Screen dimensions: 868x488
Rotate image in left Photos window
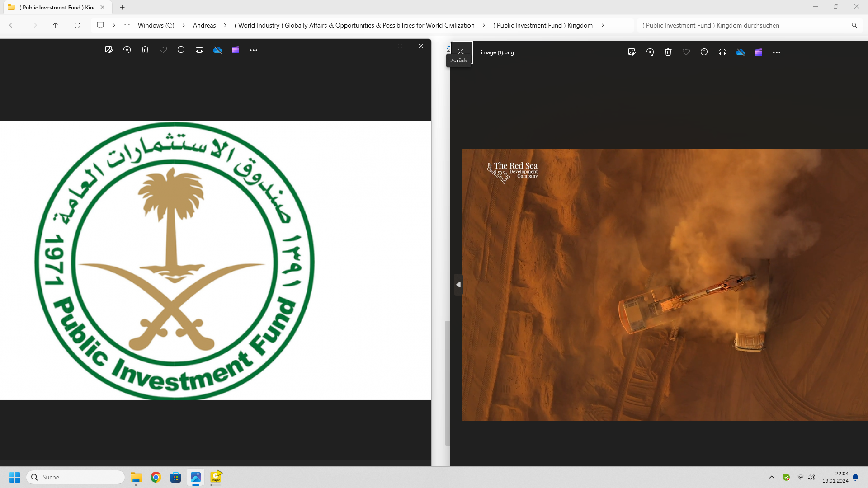tap(127, 50)
